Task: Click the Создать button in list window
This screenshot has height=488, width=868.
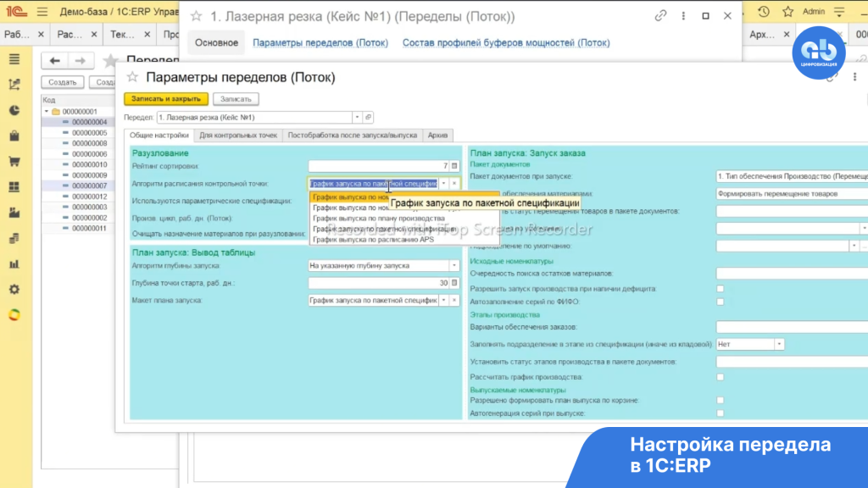Action: coord(62,82)
